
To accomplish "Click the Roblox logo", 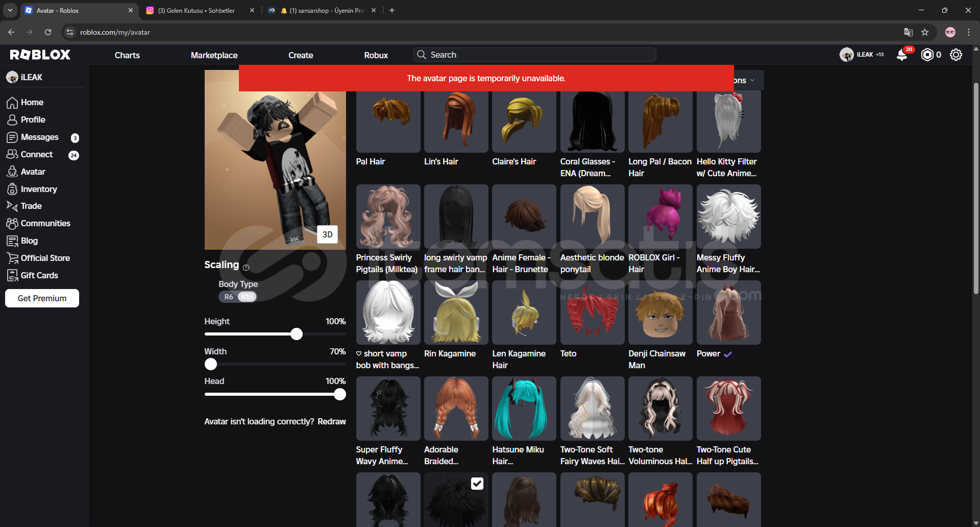I will (x=40, y=55).
